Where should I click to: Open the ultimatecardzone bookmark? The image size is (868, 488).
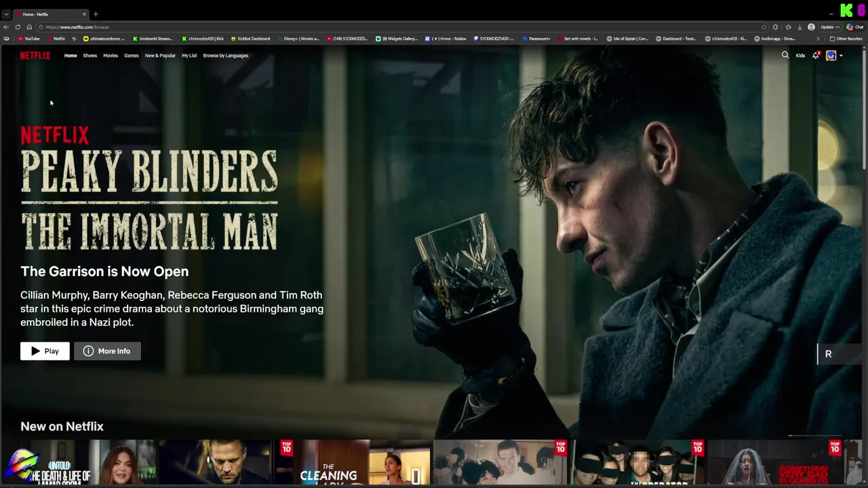click(x=104, y=39)
